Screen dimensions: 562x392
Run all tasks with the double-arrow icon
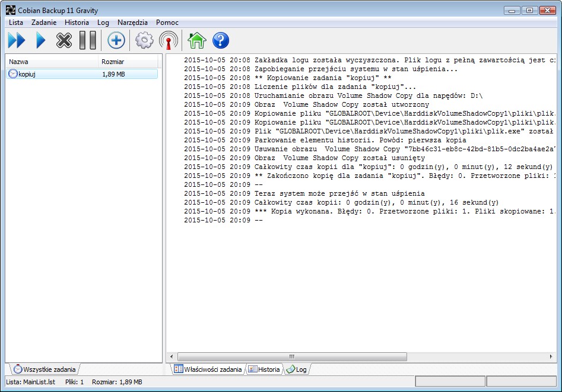[x=17, y=40]
